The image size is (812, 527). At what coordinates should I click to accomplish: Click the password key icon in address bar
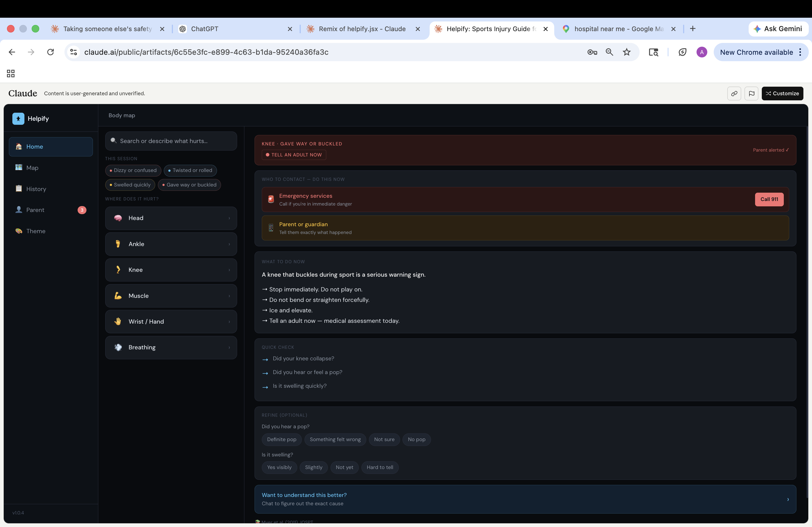(x=592, y=52)
